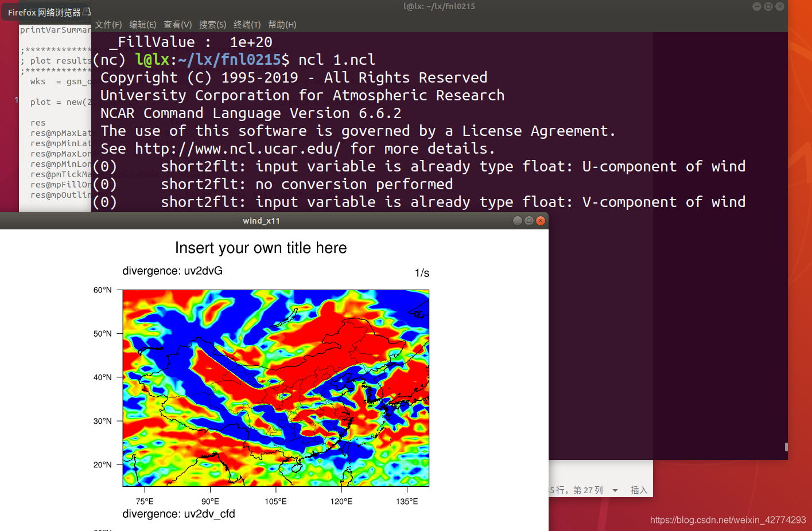
Task: Expand the line/column dropdown arrow
Action: click(615, 490)
